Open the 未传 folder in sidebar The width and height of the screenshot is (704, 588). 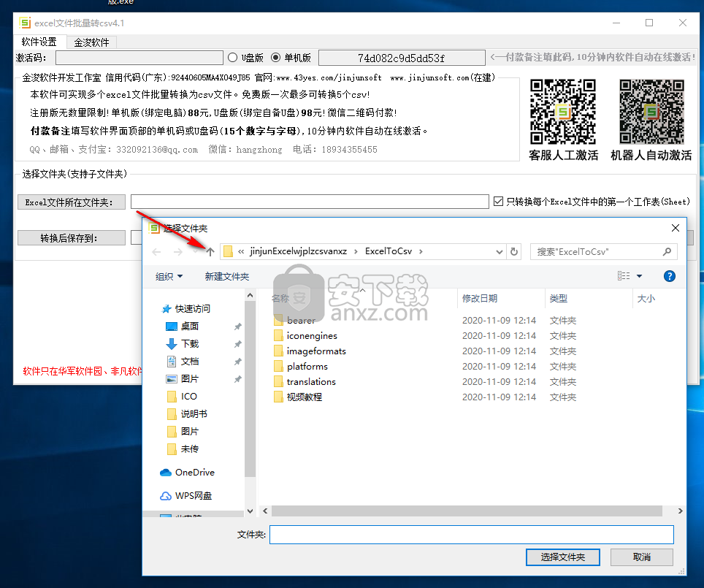click(x=189, y=448)
